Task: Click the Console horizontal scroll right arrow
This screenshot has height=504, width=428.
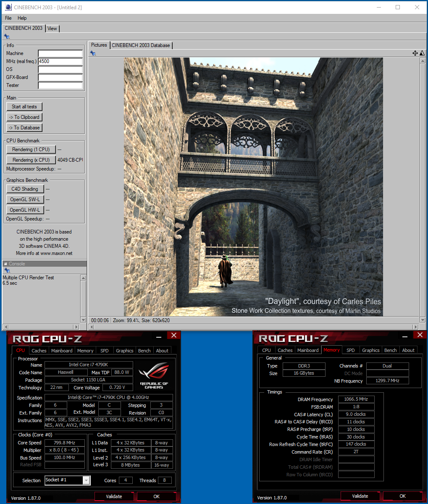Action: pyautogui.click(x=76, y=327)
